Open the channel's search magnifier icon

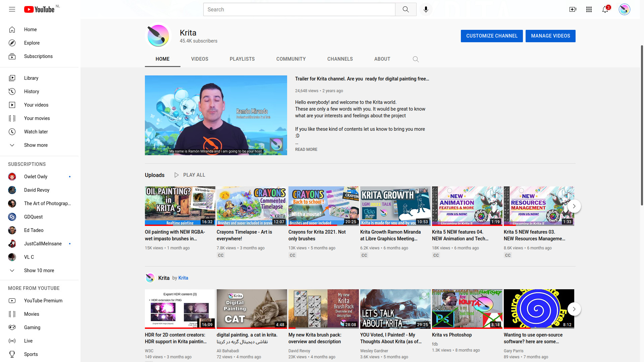click(x=416, y=59)
